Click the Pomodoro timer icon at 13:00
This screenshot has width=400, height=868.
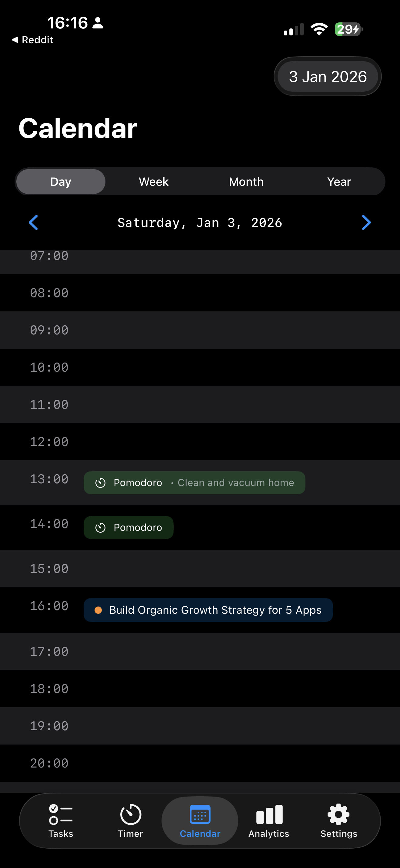point(101,482)
